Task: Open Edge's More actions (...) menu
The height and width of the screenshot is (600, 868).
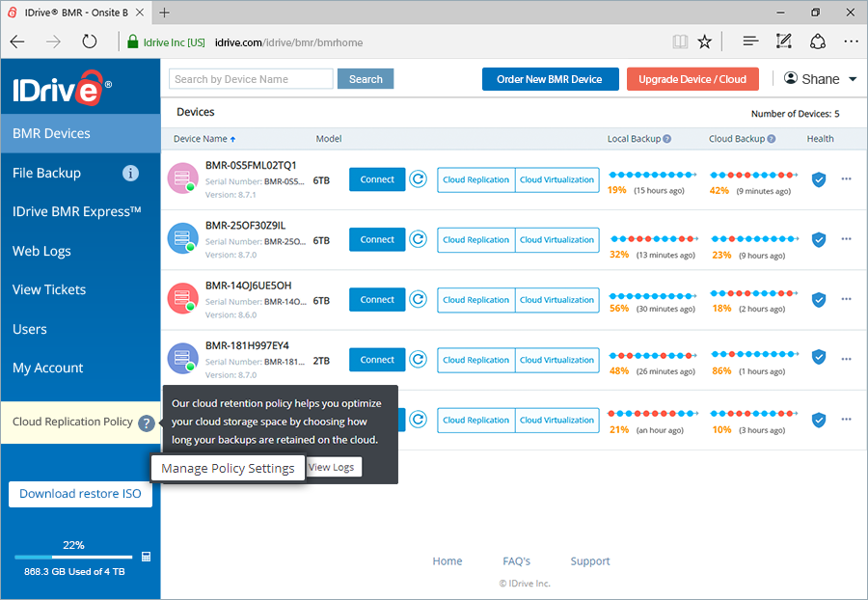Action: 851,41
